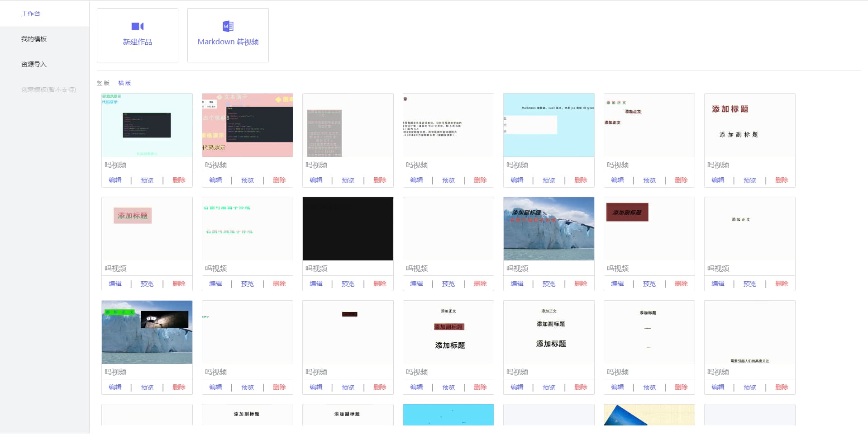
Task: Open the light cyan code demo thumbnail
Action: pos(147,125)
